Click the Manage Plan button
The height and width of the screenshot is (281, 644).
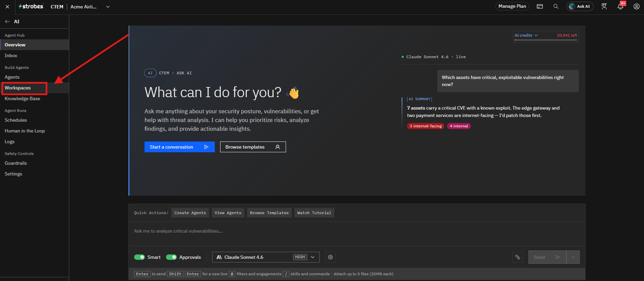(x=512, y=6)
